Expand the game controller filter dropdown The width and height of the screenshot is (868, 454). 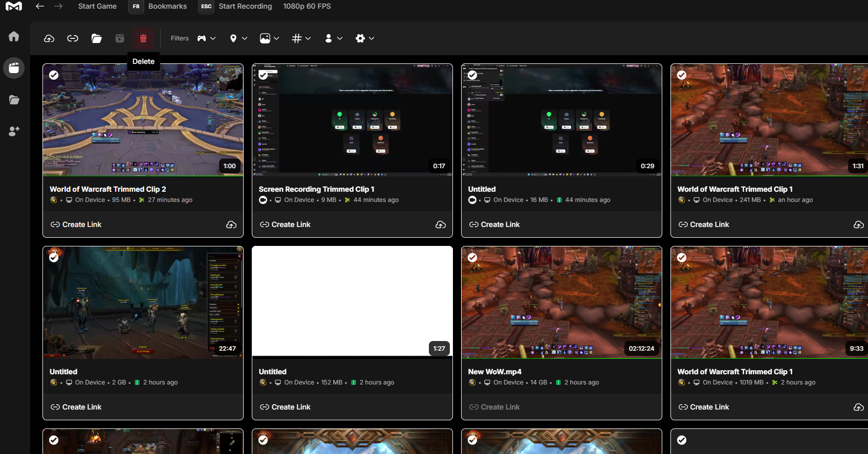coord(207,38)
